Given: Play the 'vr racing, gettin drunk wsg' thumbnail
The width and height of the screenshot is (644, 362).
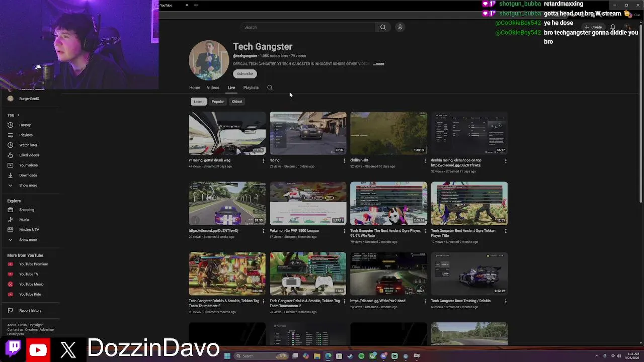Looking at the screenshot, I should tap(227, 133).
